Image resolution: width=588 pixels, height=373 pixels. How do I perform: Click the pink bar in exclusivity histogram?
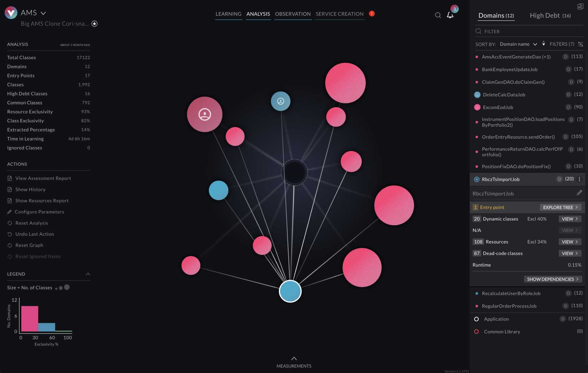pyautogui.click(x=30, y=318)
